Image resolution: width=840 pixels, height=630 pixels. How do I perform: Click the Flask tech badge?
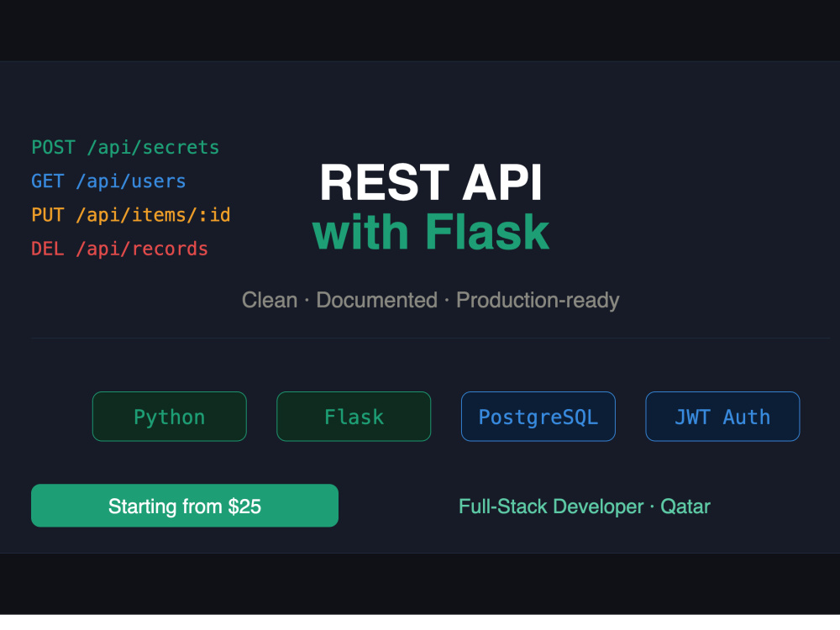click(354, 417)
